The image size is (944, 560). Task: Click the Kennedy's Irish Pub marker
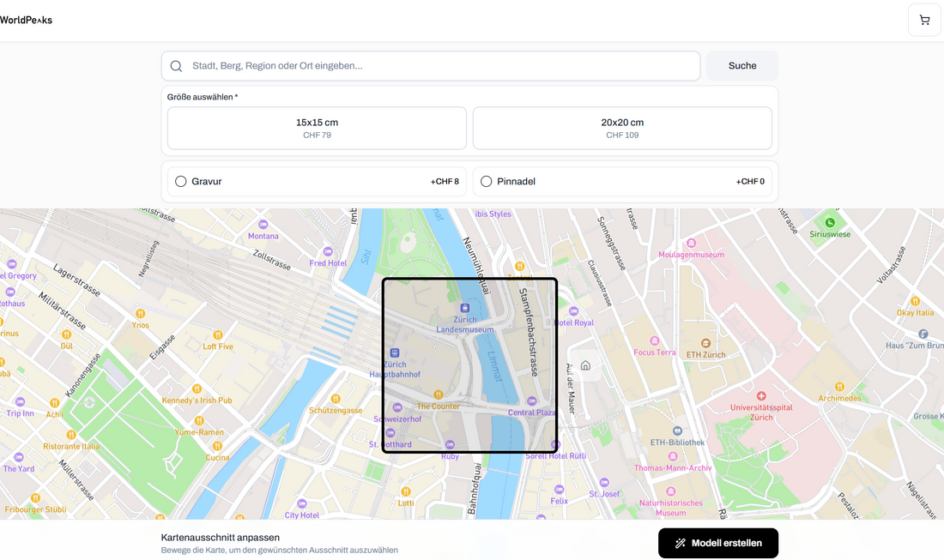coord(197,389)
